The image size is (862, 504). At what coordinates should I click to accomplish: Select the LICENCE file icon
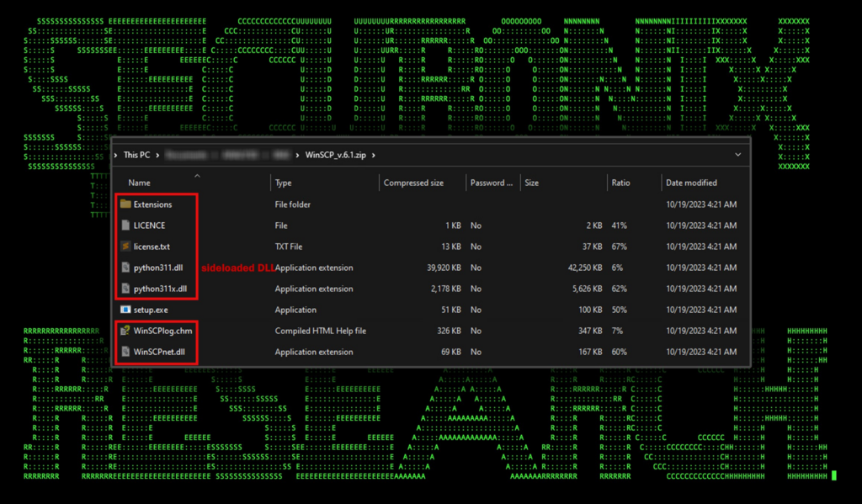coord(125,225)
